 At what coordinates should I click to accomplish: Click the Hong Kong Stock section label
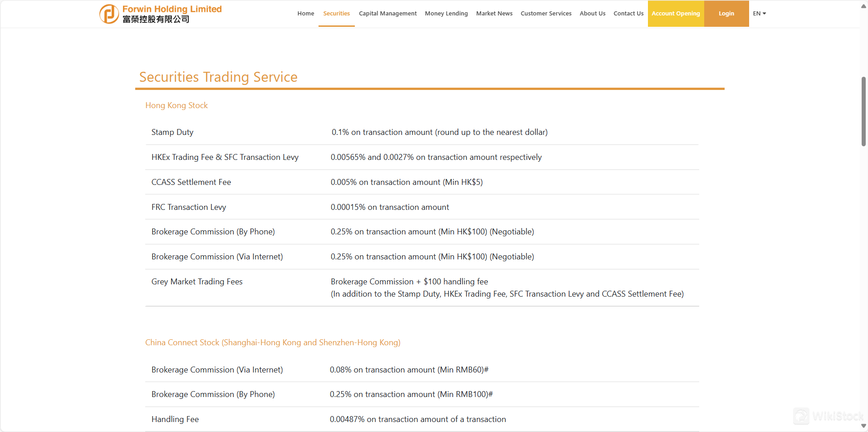click(x=177, y=105)
